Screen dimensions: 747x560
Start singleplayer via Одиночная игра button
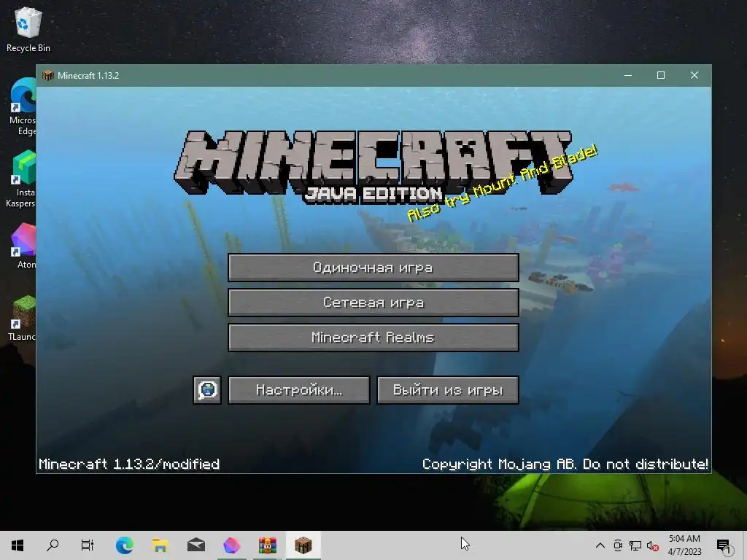pyautogui.click(x=373, y=268)
